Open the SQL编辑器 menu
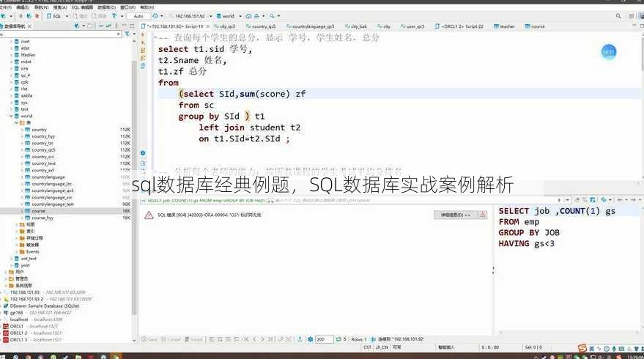 click(82, 7)
